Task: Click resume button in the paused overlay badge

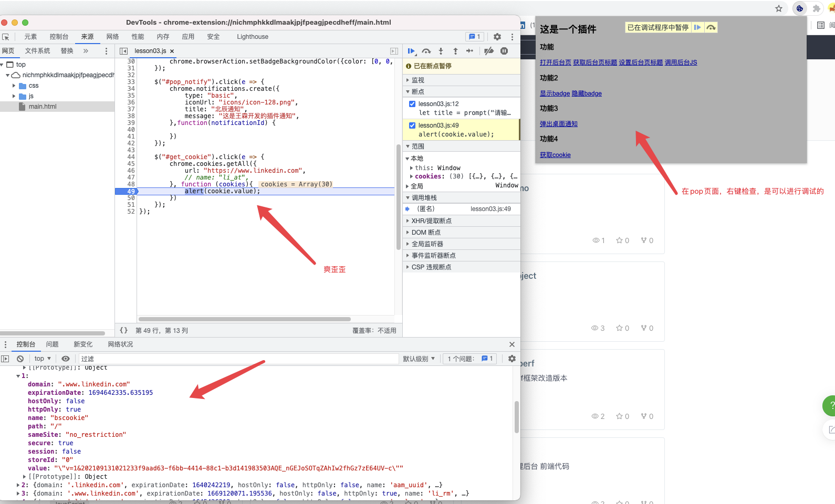Action: pos(697,27)
